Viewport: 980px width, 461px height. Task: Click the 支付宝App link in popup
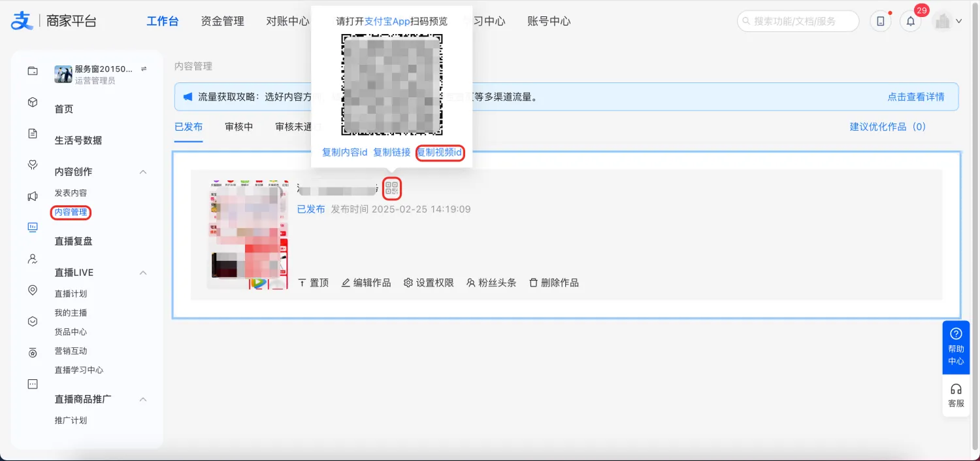tap(387, 22)
